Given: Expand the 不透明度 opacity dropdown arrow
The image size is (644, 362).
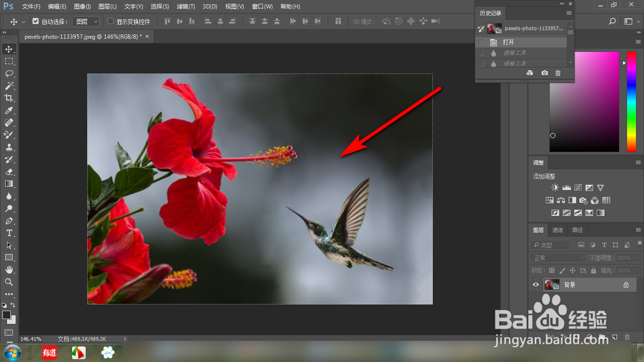Looking at the screenshot, I should tap(638, 258).
